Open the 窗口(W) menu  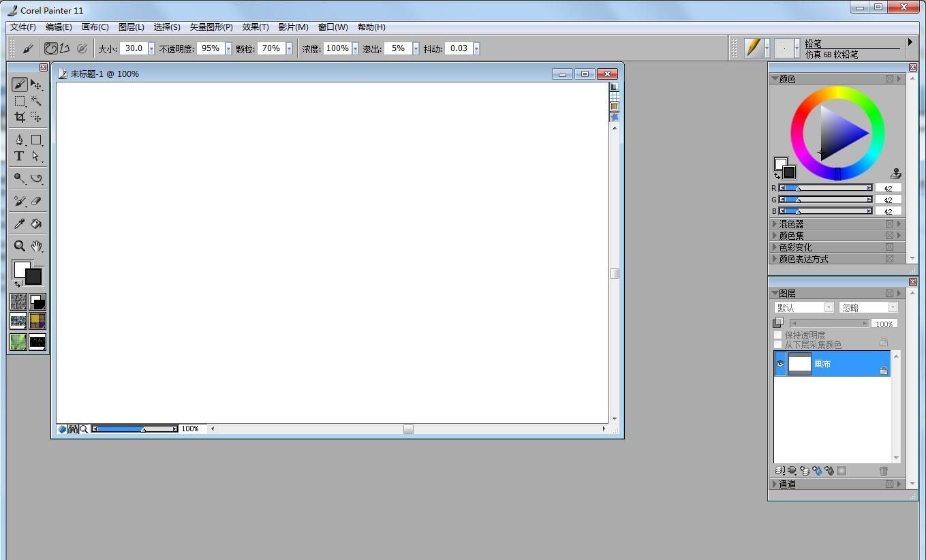(333, 27)
